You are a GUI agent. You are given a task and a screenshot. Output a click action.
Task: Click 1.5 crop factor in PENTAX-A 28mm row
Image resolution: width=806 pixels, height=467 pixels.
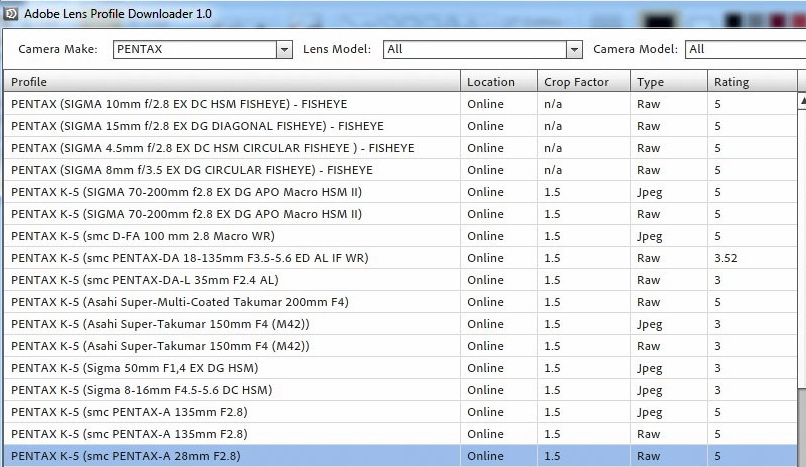pyautogui.click(x=552, y=456)
